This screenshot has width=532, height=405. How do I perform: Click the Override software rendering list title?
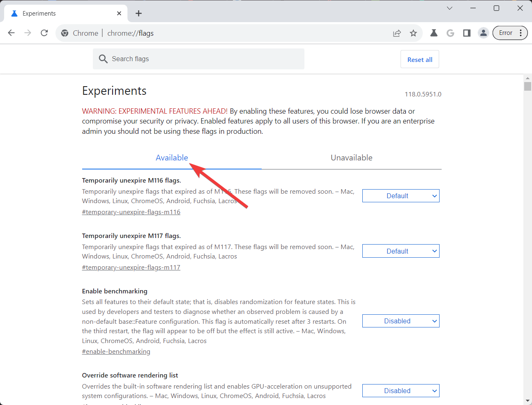[x=130, y=375]
